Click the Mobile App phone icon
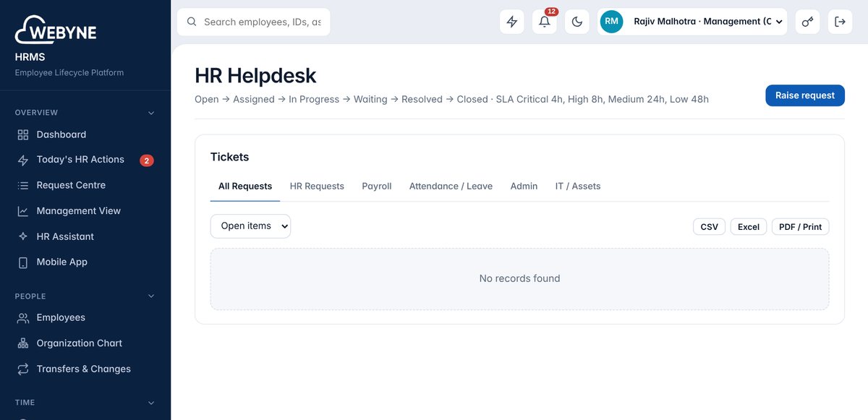868x420 pixels. click(x=23, y=262)
